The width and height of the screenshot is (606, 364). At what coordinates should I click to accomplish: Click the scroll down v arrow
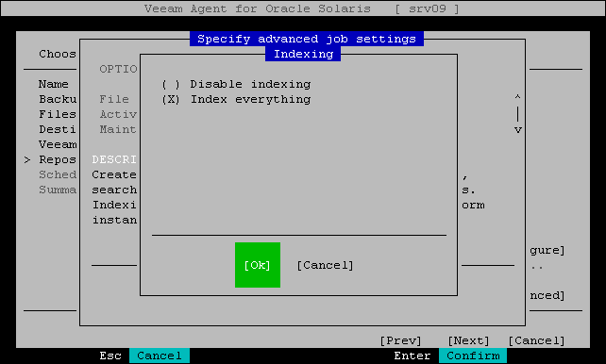click(518, 130)
